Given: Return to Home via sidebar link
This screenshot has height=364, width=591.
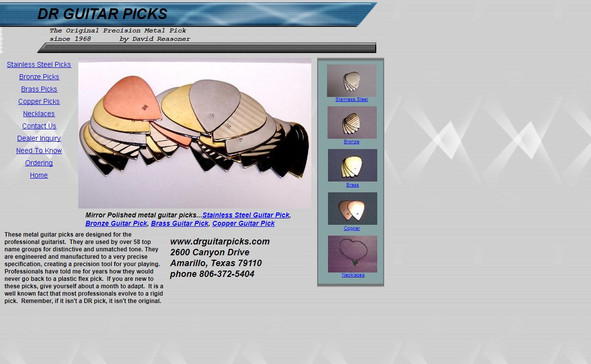Looking at the screenshot, I should coord(39,175).
